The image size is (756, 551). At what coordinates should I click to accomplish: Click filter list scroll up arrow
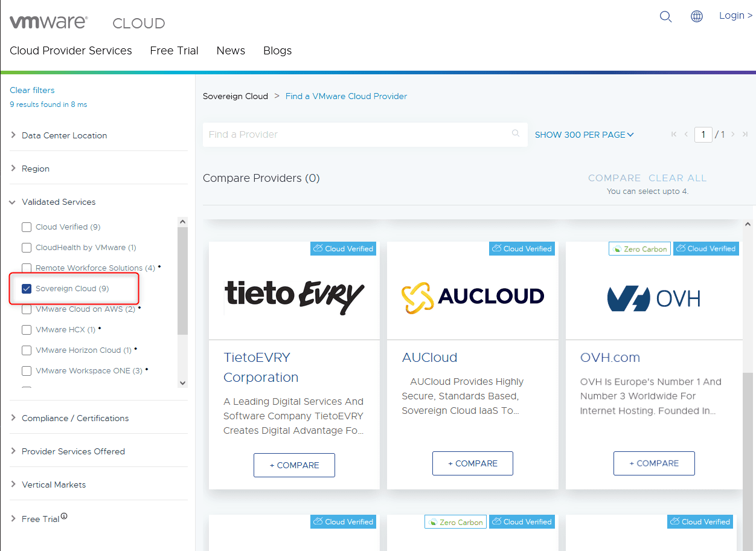[x=182, y=222]
